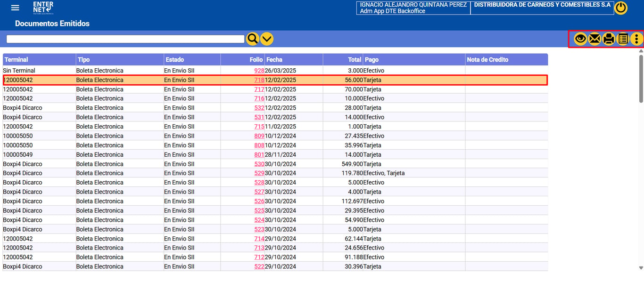Click the scrollbar down arrow
This screenshot has width=644, height=290.
pyautogui.click(x=641, y=268)
